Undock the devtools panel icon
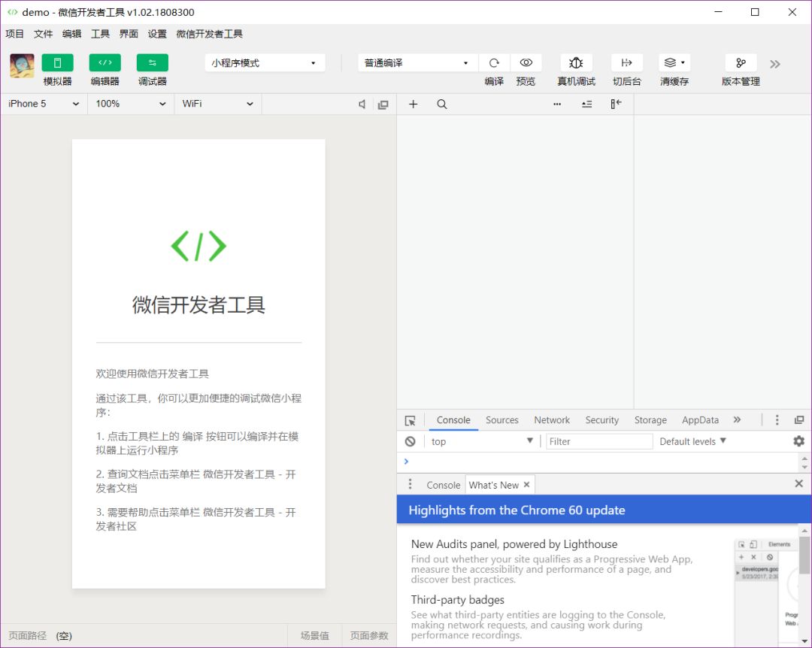The image size is (812, 648). tap(799, 420)
